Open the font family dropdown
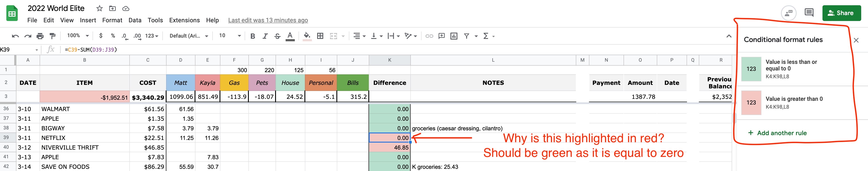The height and width of the screenshot is (171, 868). (189, 36)
